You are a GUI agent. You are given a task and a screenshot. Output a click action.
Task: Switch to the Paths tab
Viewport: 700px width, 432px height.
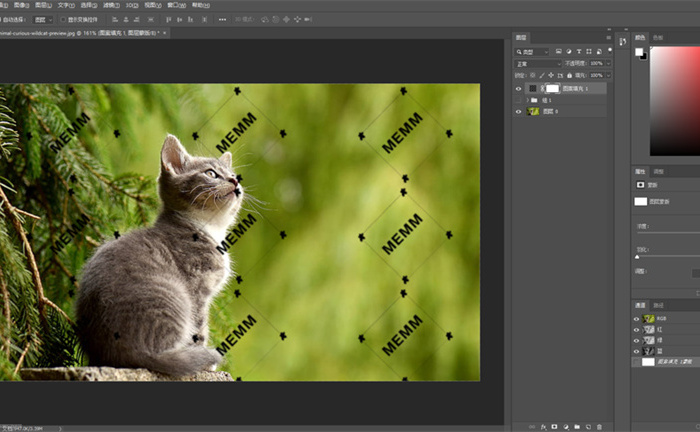click(x=658, y=305)
